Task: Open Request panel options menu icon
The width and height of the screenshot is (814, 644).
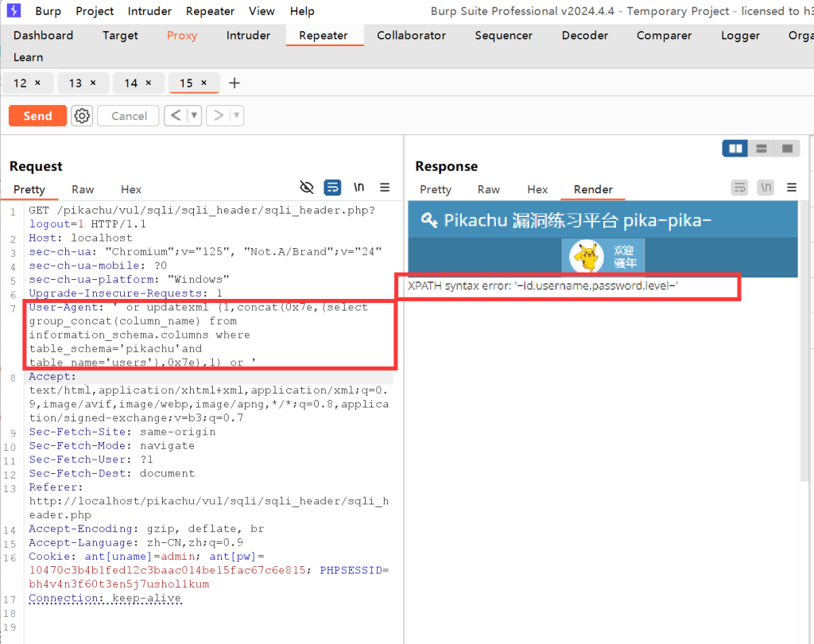Action: coord(385,187)
